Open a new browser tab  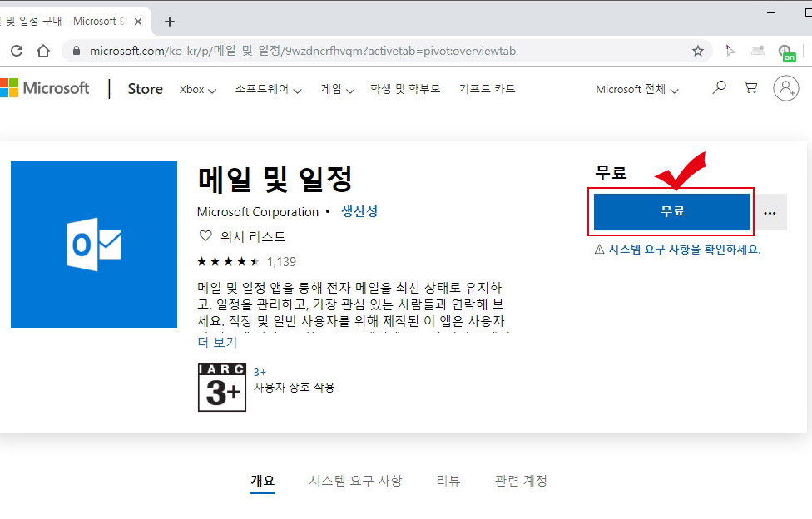click(170, 22)
